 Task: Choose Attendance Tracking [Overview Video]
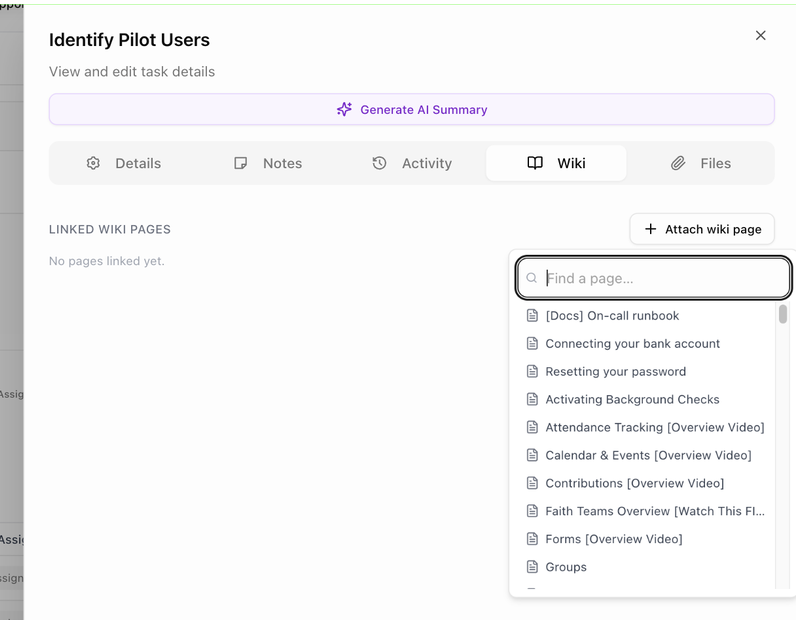click(x=646, y=427)
